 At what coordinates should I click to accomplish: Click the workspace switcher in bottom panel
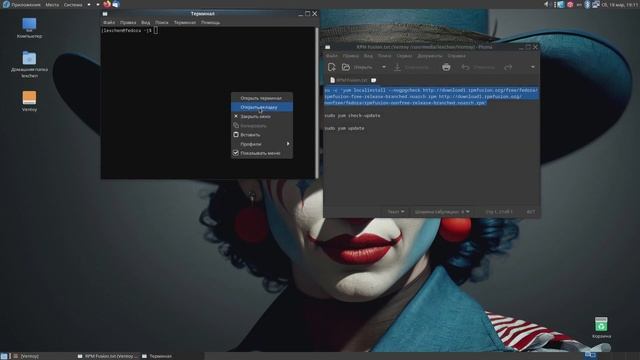[590, 356]
